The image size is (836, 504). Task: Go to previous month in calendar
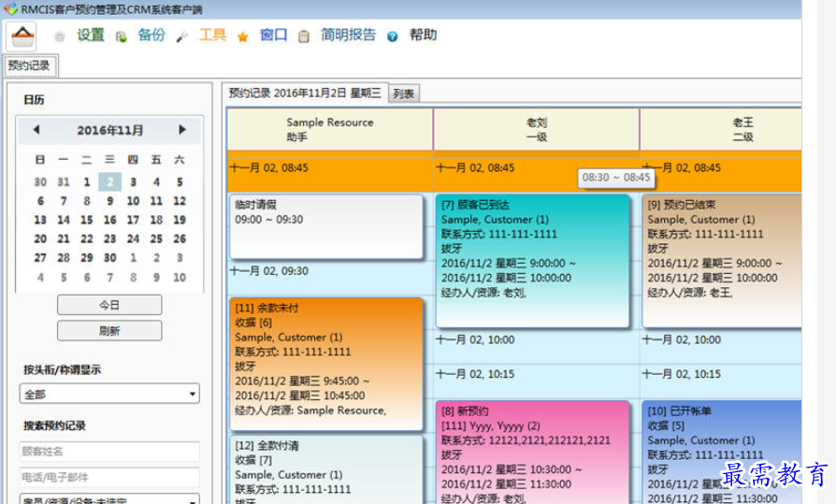(36, 130)
